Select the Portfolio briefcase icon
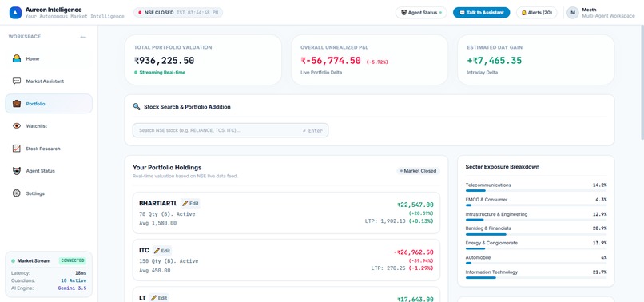The image size is (644, 302). pyautogui.click(x=17, y=104)
